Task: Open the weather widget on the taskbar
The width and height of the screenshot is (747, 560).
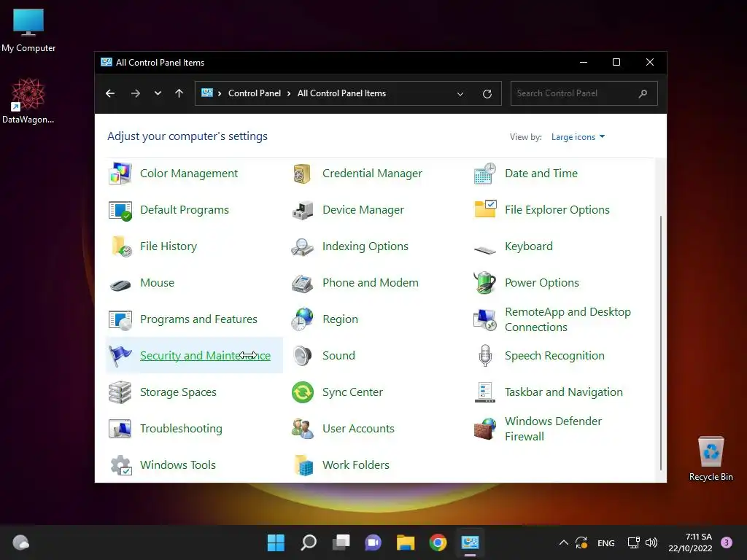Action: [20, 542]
